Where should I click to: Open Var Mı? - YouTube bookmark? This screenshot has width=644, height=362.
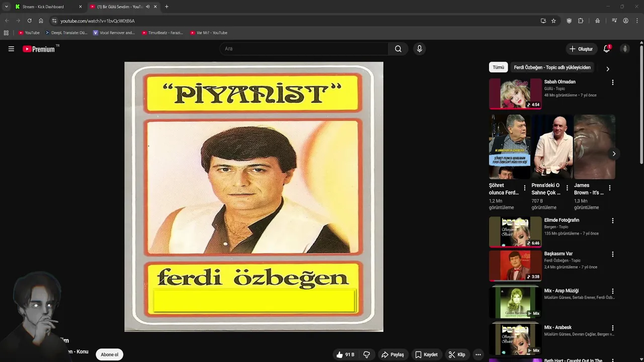(209, 33)
